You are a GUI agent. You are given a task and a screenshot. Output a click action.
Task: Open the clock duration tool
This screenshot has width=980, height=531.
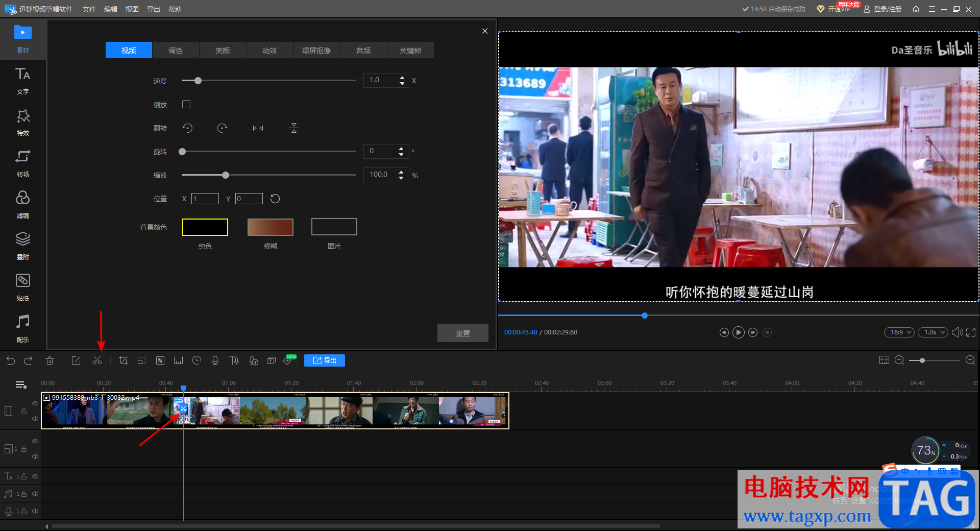pyautogui.click(x=197, y=360)
